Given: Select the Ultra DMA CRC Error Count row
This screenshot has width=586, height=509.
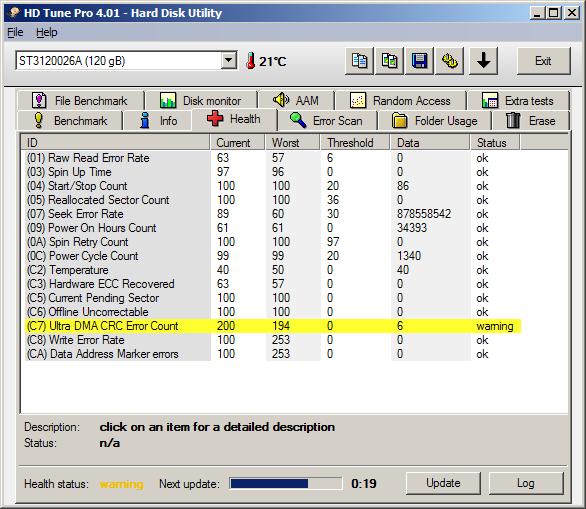Looking at the screenshot, I should (x=273, y=326).
